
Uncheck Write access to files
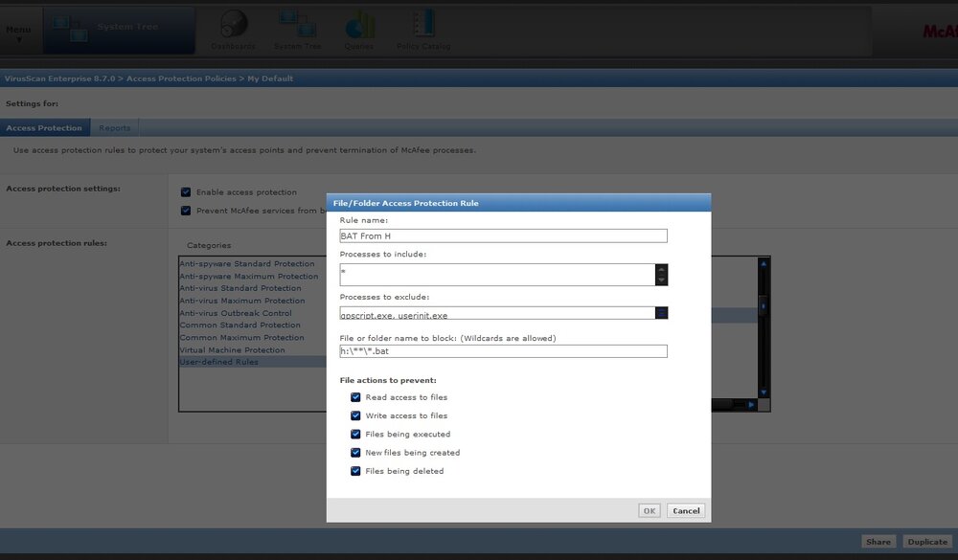355,415
